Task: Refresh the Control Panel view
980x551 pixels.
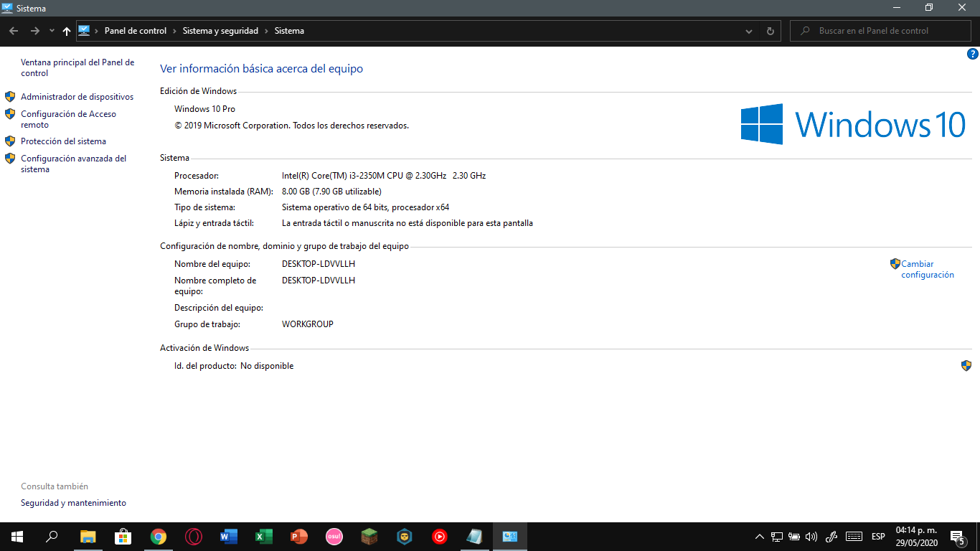Action: pyautogui.click(x=770, y=31)
